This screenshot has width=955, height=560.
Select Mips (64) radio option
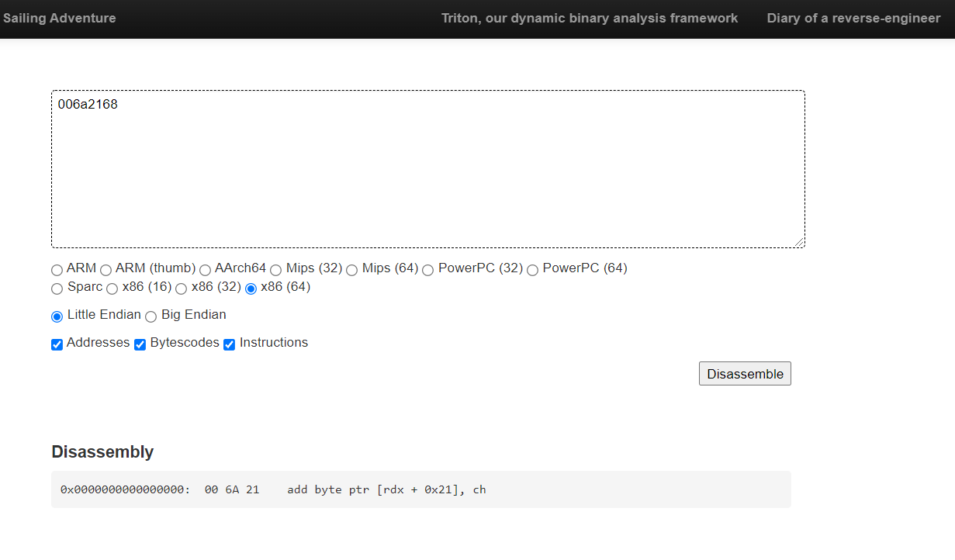coord(351,270)
